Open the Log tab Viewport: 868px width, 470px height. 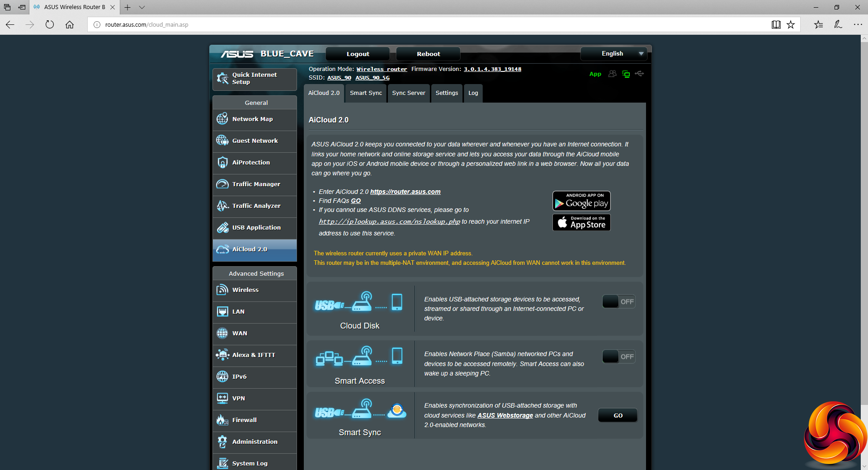(x=473, y=93)
